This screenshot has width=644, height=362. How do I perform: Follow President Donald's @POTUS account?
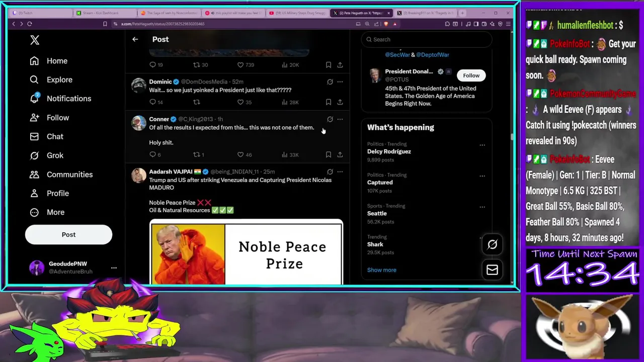(471, 75)
